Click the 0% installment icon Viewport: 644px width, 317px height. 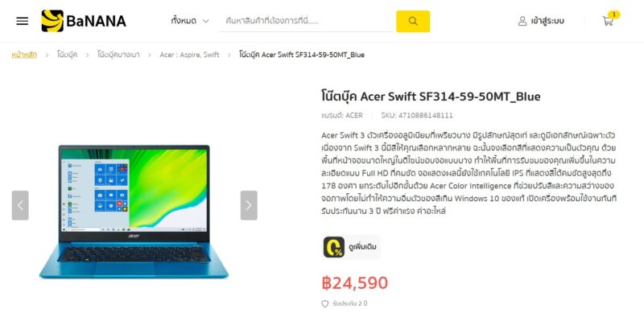pyautogui.click(x=334, y=247)
